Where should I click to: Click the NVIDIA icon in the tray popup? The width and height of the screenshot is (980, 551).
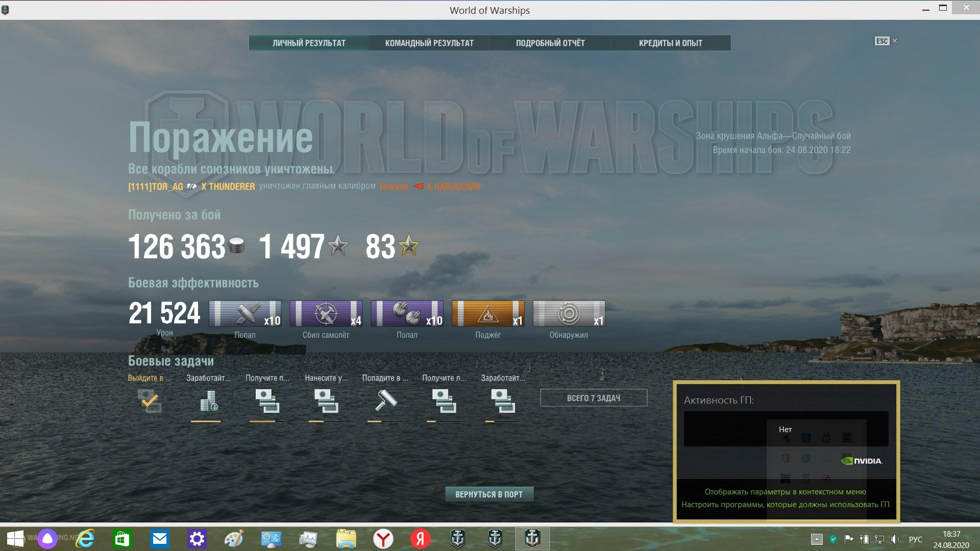pyautogui.click(x=862, y=461)
